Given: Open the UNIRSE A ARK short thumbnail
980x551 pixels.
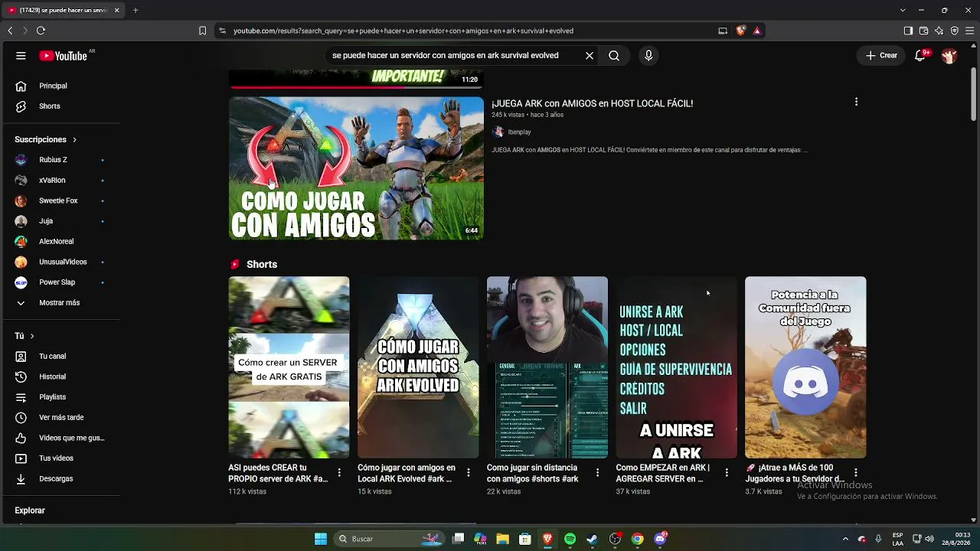Looking at the screenshot, I should coord(677,367).
